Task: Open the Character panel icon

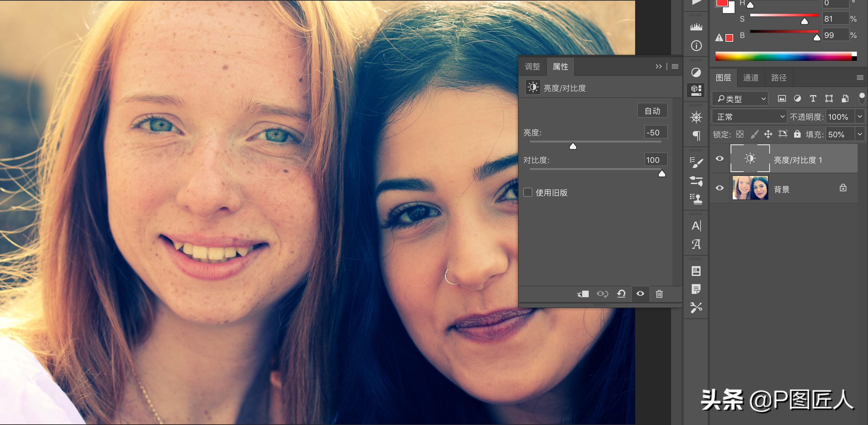Action: pos(696,226)
